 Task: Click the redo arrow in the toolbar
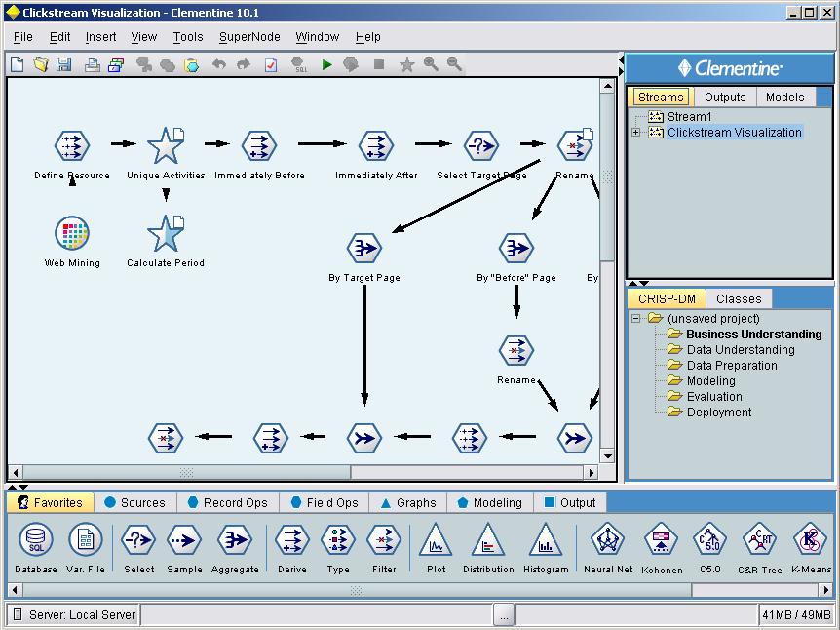tap(244, 64)
